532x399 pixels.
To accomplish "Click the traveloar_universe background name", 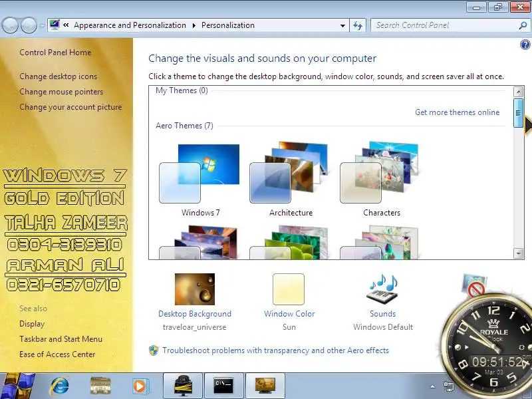I will coord(194,327).
